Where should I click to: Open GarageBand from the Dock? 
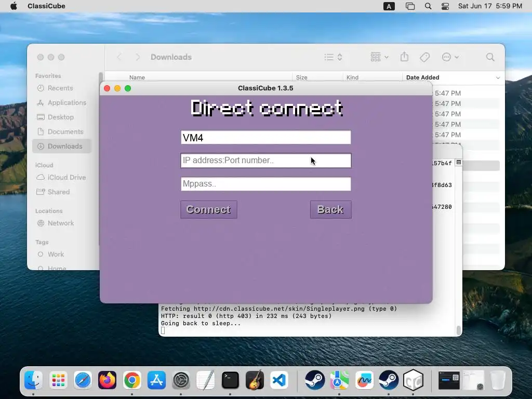255,380
